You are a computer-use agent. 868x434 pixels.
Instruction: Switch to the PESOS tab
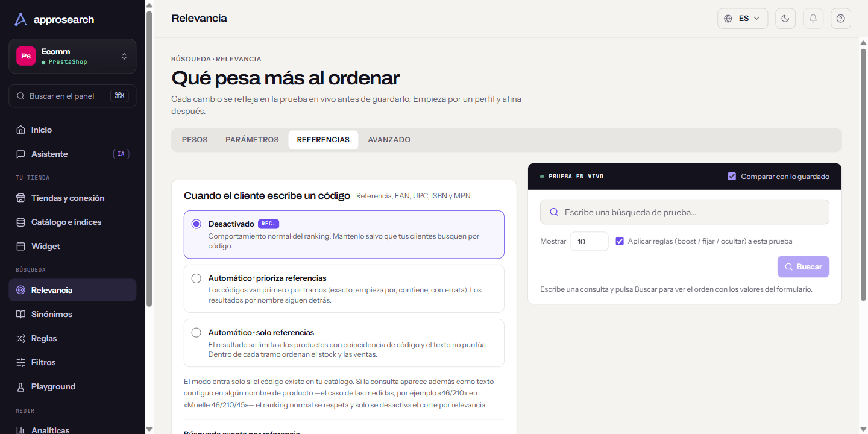[x=195, y=140]
